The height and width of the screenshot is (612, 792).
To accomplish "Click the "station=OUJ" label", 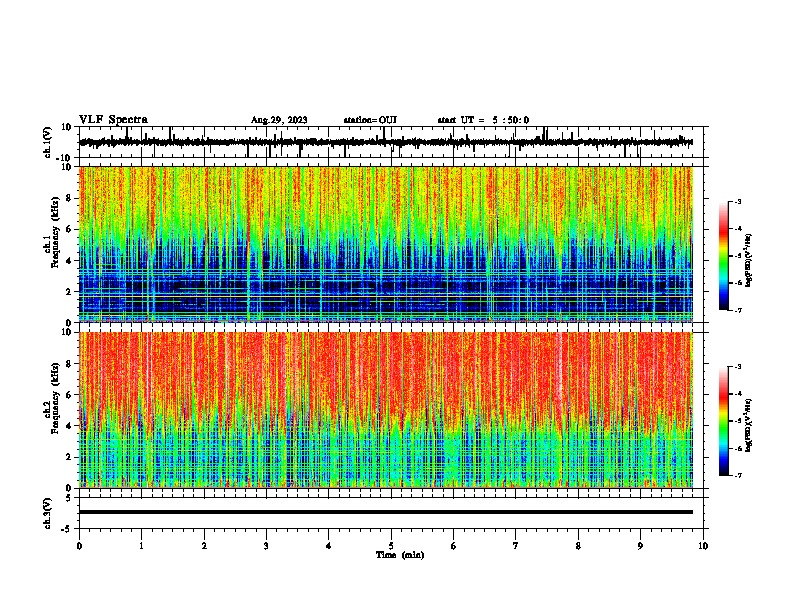I will point(370,120).
